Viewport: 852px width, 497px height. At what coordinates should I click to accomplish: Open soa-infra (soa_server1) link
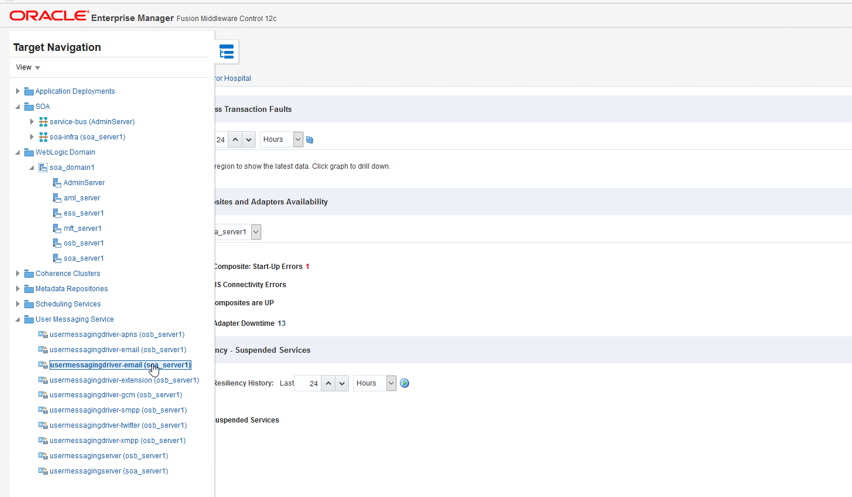coord(87,137)
